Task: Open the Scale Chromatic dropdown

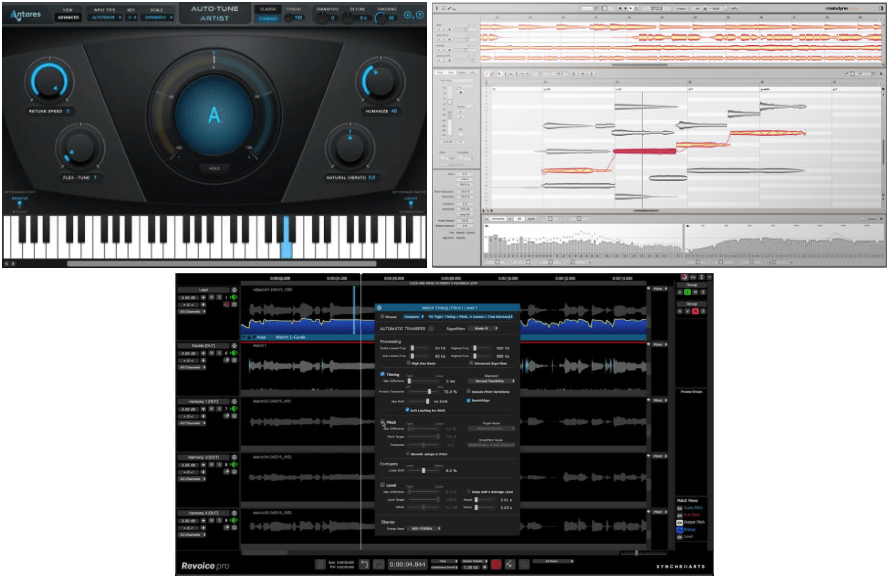Action: (x=161, y=17)
